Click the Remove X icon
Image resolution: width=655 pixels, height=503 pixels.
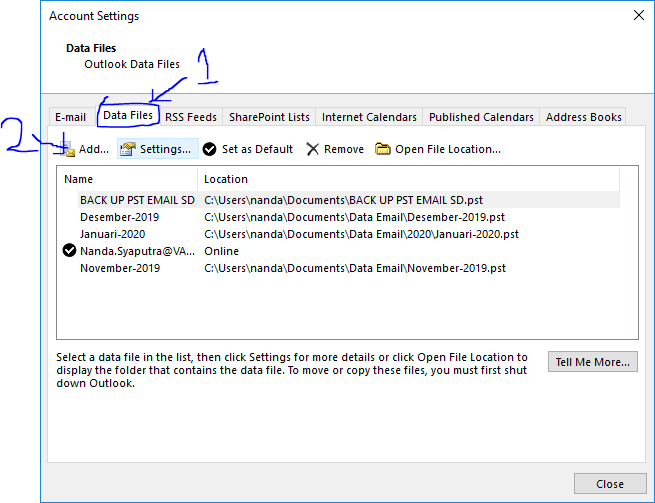point(312,149)
